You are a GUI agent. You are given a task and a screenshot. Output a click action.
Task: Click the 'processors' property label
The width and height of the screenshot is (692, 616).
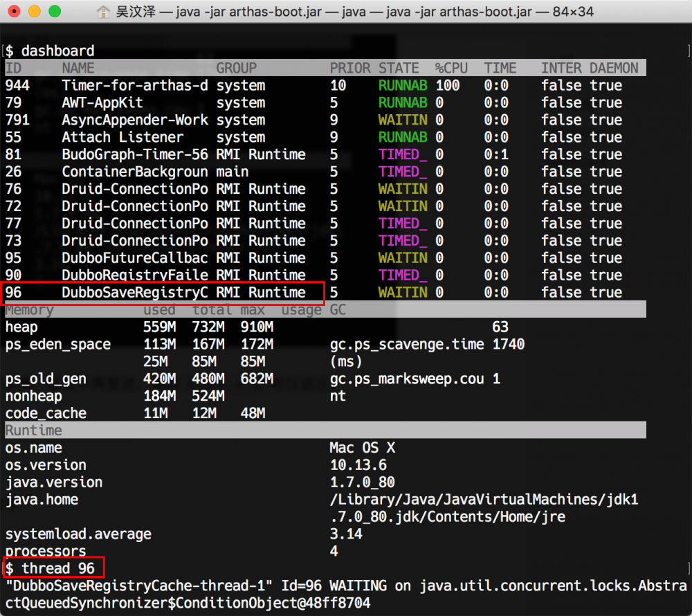46,551
